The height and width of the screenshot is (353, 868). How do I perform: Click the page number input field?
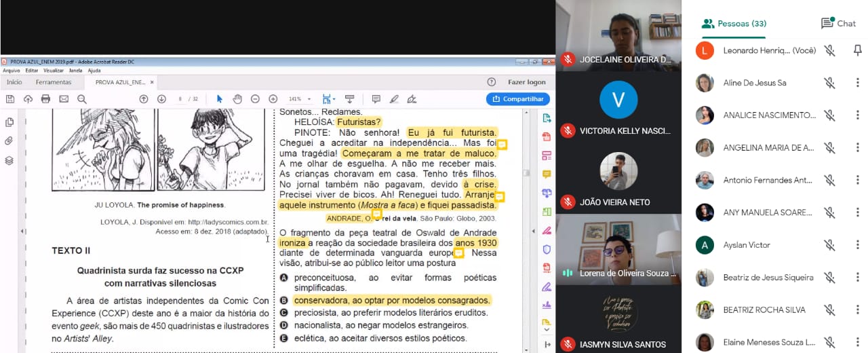tap(181, 99)
